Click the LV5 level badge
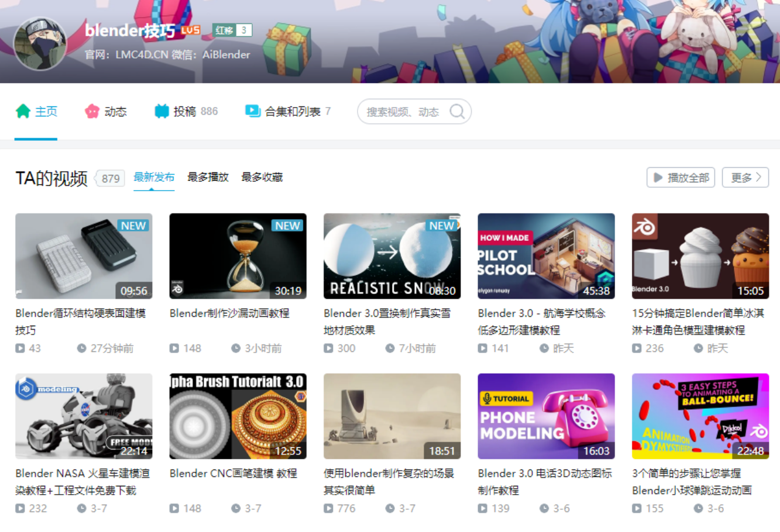 [x=191, y=30]
